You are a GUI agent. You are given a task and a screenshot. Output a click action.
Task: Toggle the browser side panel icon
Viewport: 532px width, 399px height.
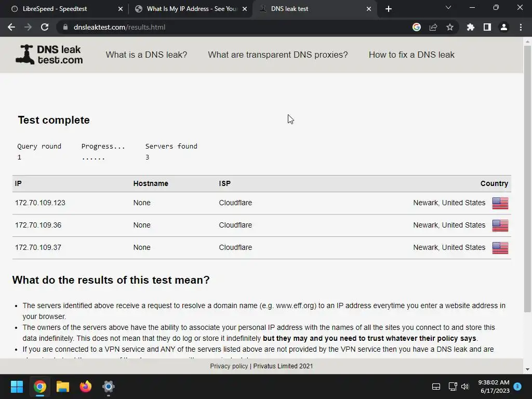pyautogui.click(x=487, y=27)
